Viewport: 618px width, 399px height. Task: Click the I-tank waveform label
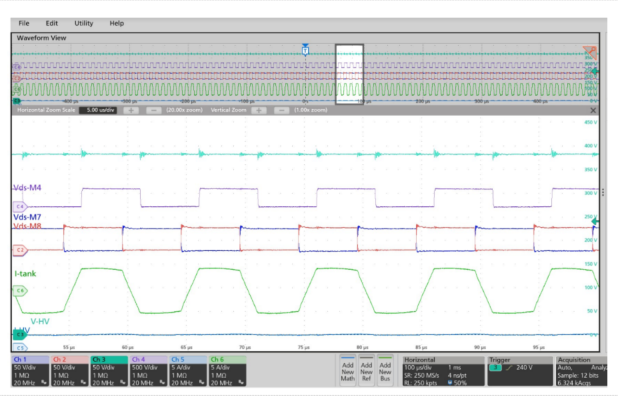click(25, 274)
